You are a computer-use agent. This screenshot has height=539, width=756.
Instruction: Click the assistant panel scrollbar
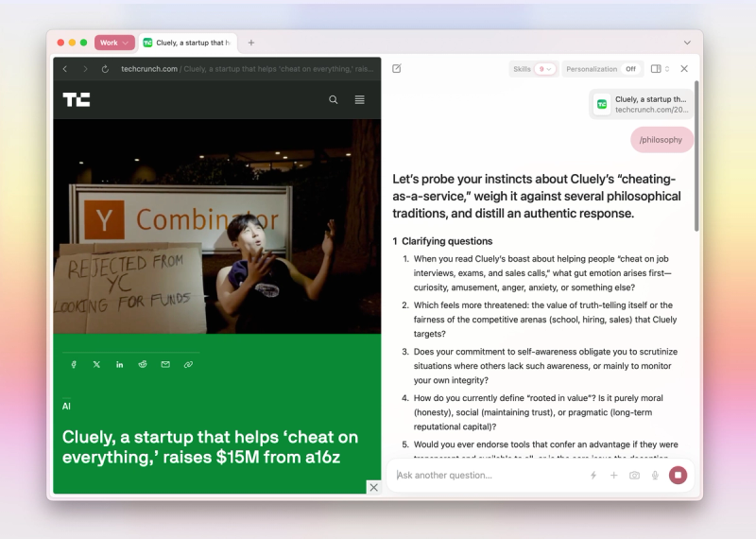pos(696,157)
